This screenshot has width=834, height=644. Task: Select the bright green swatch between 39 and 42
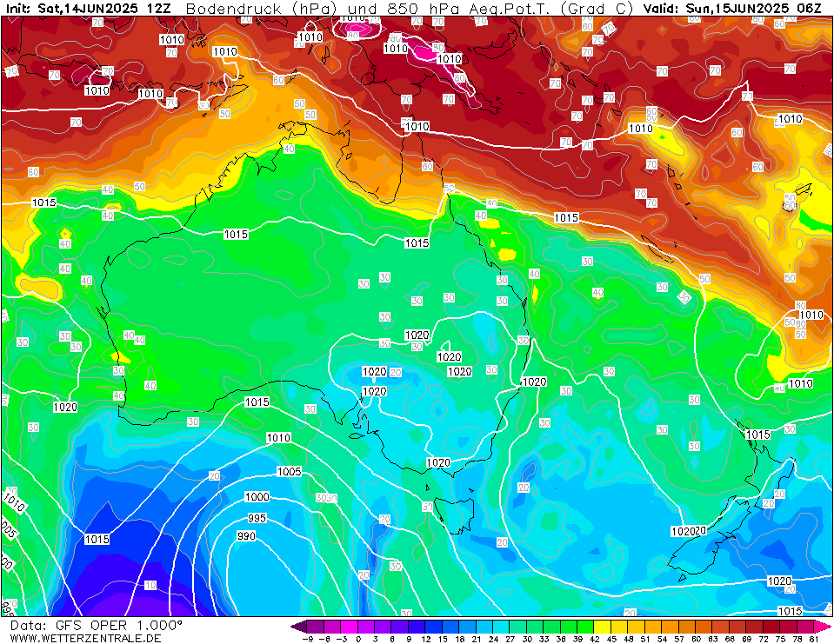(585, 626)
